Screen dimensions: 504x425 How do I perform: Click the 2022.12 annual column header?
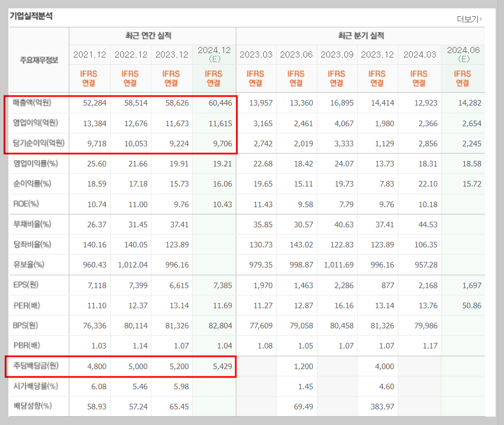131,55
